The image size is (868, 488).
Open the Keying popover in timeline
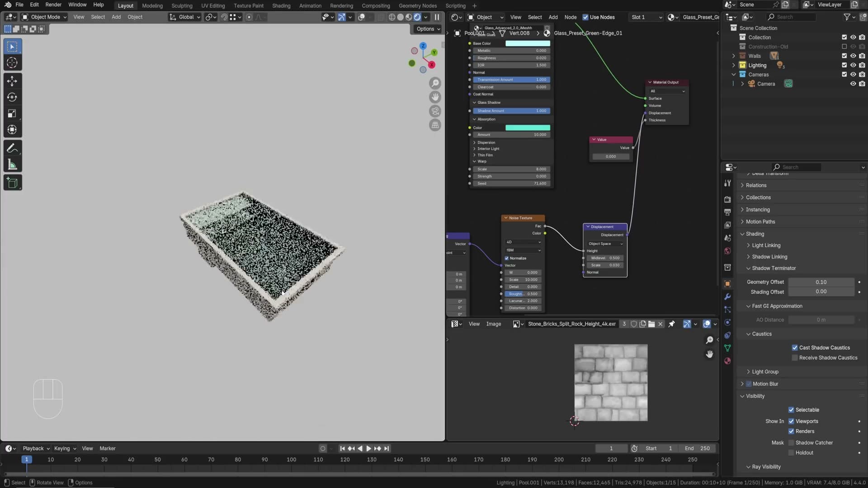[x=65, y=449]
